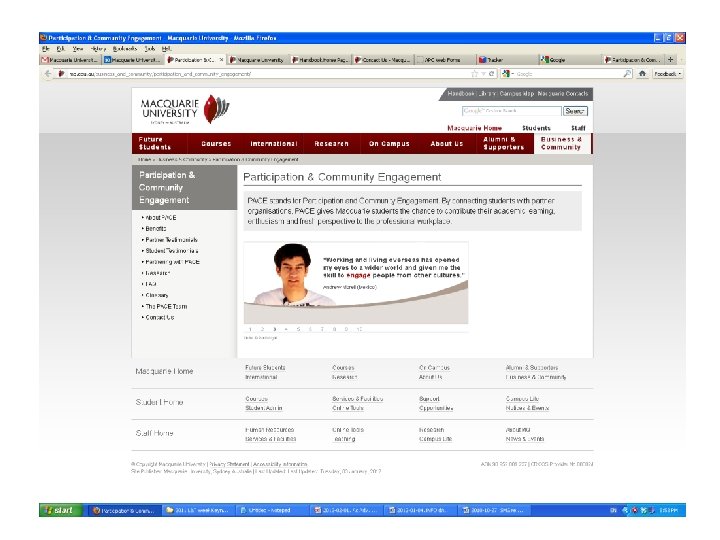
Task: Open the Tools menu
Action: click(150, 48)
